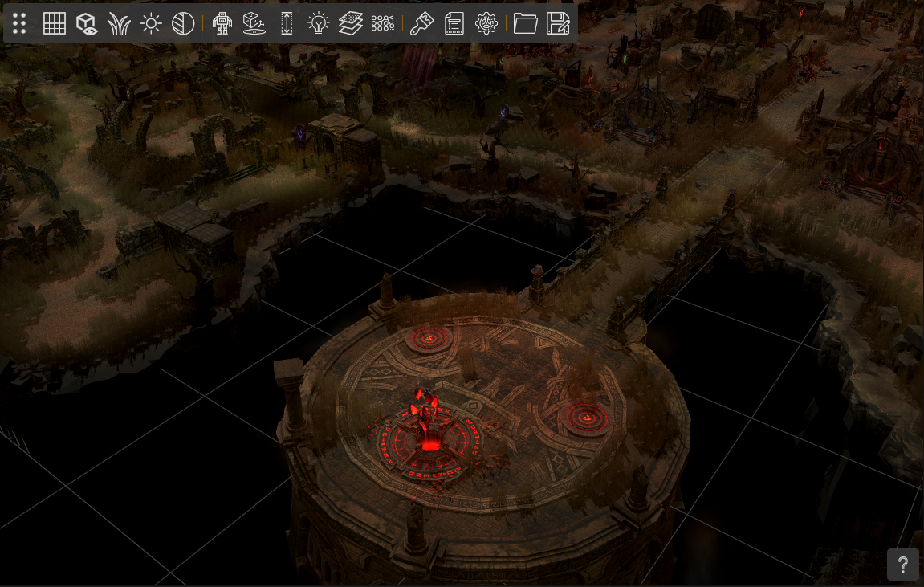The width and height of the screenshot is (924, 587).
Task: Toggle the cube with eye visibility icon
Action: point(87,23)
